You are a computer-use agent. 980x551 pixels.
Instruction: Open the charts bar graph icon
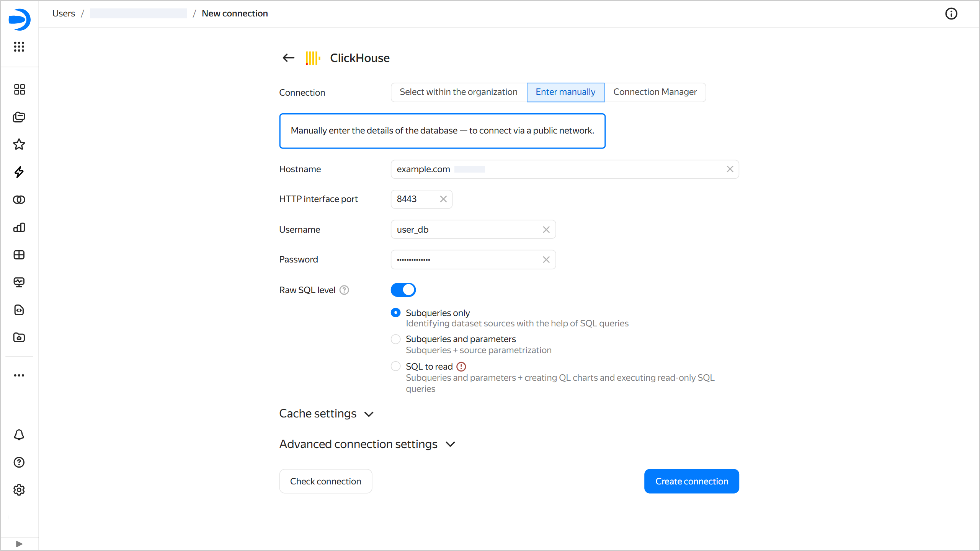coord(19,227)
